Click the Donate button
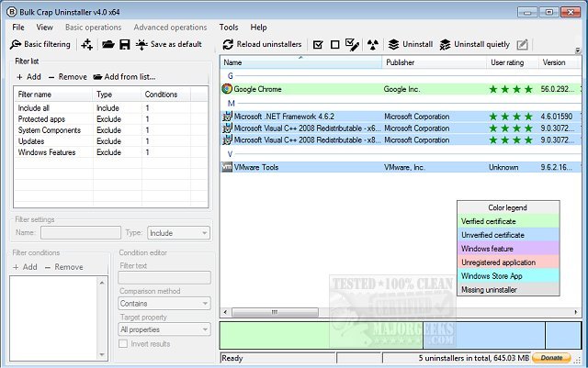Image resolution: width=588 pixels, height=368 pixels. click(551, 358)
